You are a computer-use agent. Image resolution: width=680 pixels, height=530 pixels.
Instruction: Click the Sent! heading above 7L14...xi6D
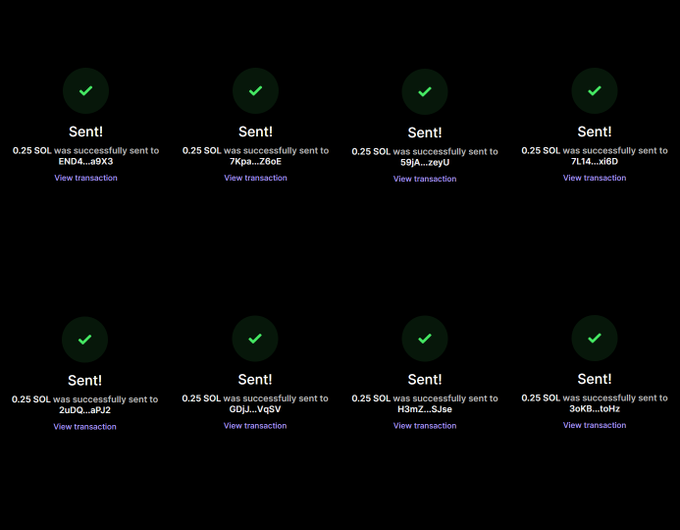pyautogui.click(x=595, y=131)
